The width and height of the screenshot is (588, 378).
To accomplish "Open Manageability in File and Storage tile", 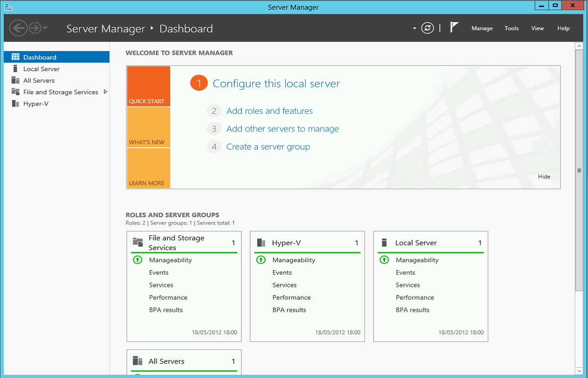I will click(x=171, y=260).
